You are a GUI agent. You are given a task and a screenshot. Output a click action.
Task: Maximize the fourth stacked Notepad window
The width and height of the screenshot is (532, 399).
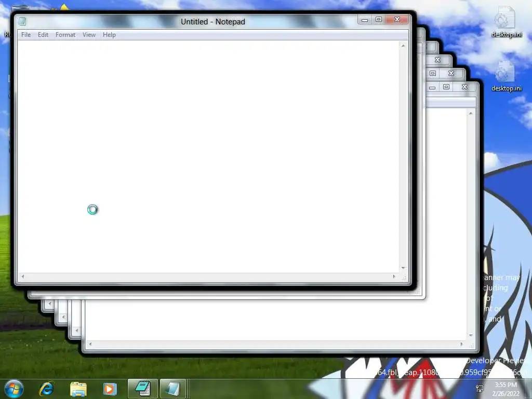(433, 74)
